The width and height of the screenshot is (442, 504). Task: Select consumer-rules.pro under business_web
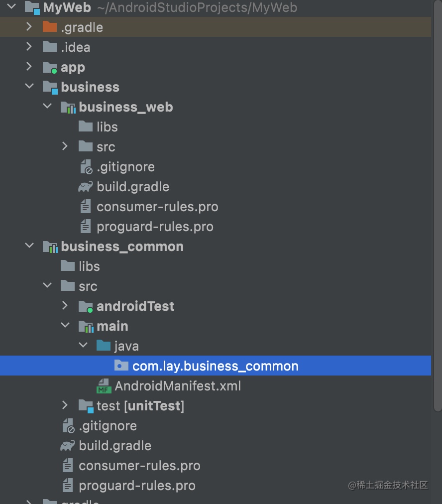click(x=157, y=207)
